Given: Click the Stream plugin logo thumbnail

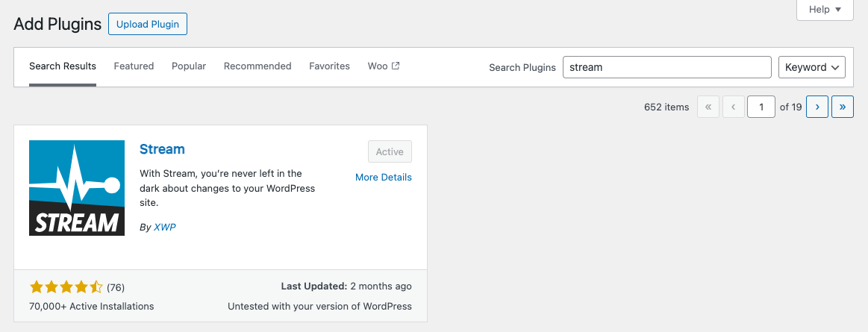Looking at the screenshot, I should 77,188.
